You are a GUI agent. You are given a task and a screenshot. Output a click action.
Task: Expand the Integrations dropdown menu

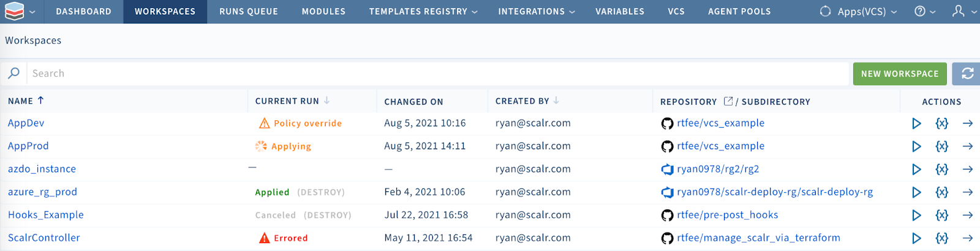(536, 12)
